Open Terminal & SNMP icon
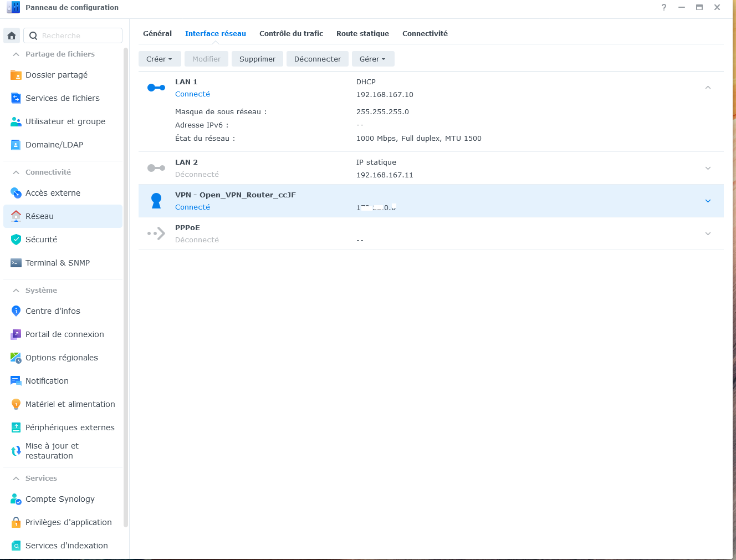This screenshot has height=560, width=736. tap(16, 263)
